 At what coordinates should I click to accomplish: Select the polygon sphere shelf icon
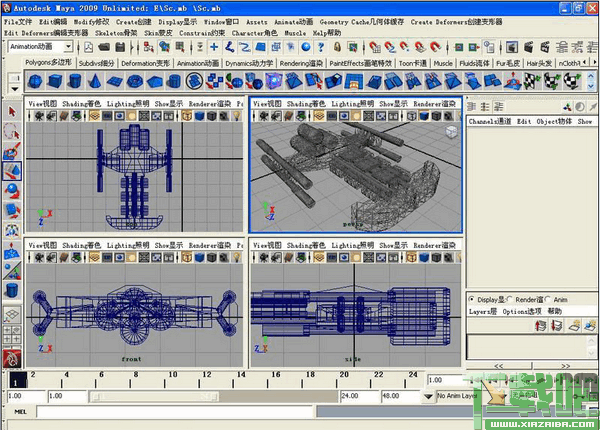[x=35, y=81]
